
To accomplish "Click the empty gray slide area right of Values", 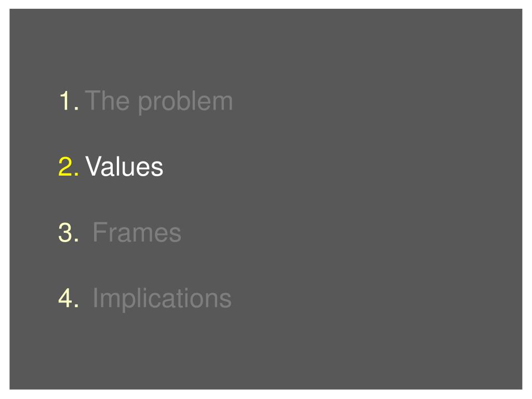I will point(339,166).
